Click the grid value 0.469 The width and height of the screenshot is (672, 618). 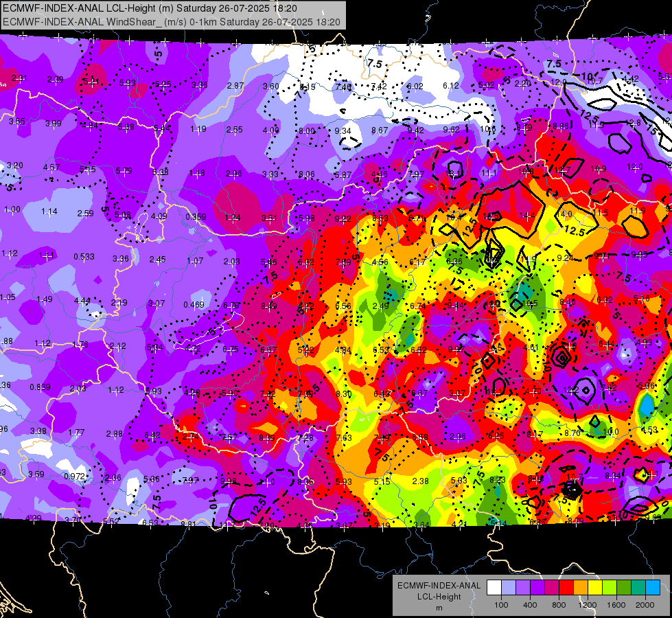tap(194, 304)
